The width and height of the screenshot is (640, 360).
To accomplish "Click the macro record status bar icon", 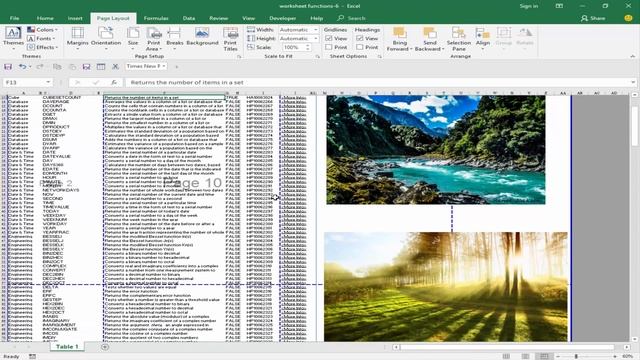I will tap(32, 356).
